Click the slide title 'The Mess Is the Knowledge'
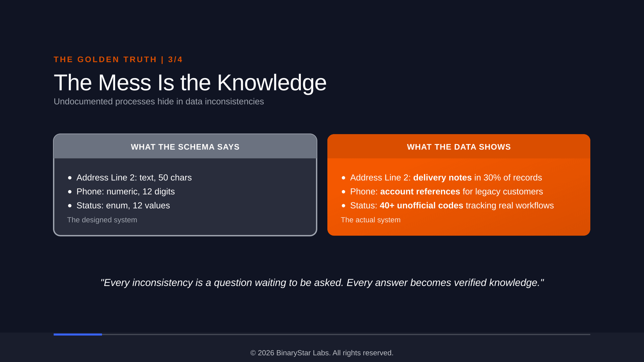 [x=190, y=82]
